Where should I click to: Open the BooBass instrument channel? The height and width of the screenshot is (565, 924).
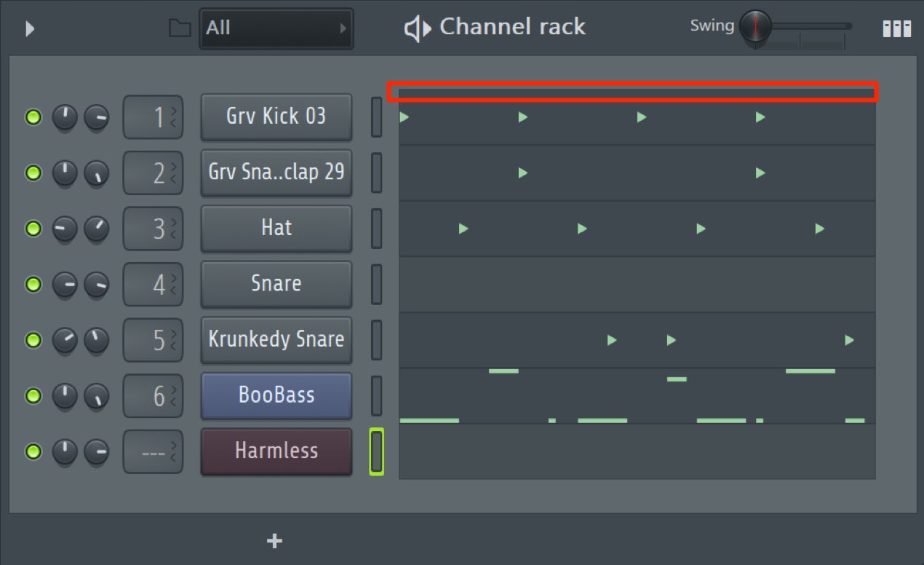click(276, 395)
